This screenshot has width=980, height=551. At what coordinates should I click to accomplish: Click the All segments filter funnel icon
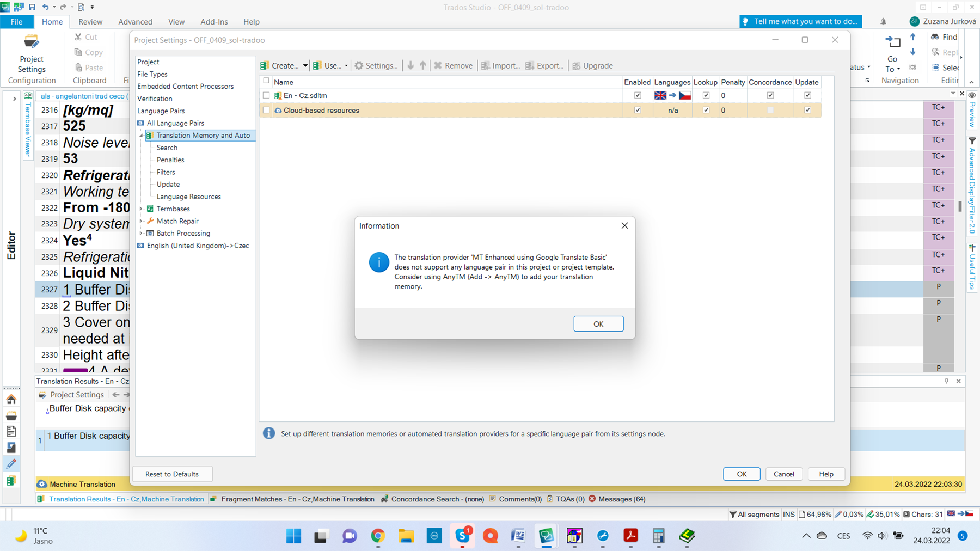pyautogui.click(x=732, y=514)
